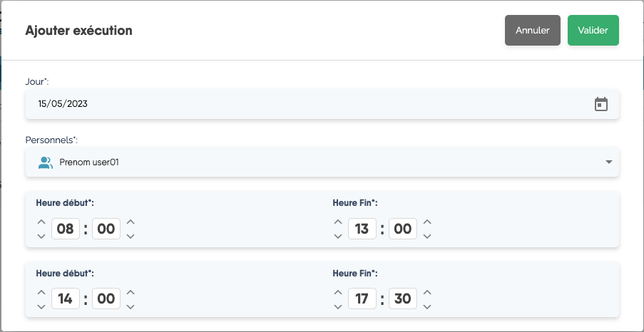The image size is (644, 332).
Task: Decrease second start minutes after 14 hour
Action: 131,306
